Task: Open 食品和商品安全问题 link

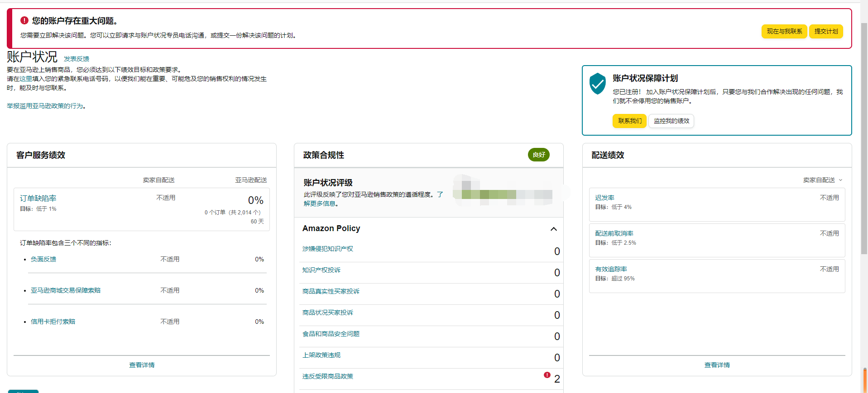Action: [x=331, y=334]
